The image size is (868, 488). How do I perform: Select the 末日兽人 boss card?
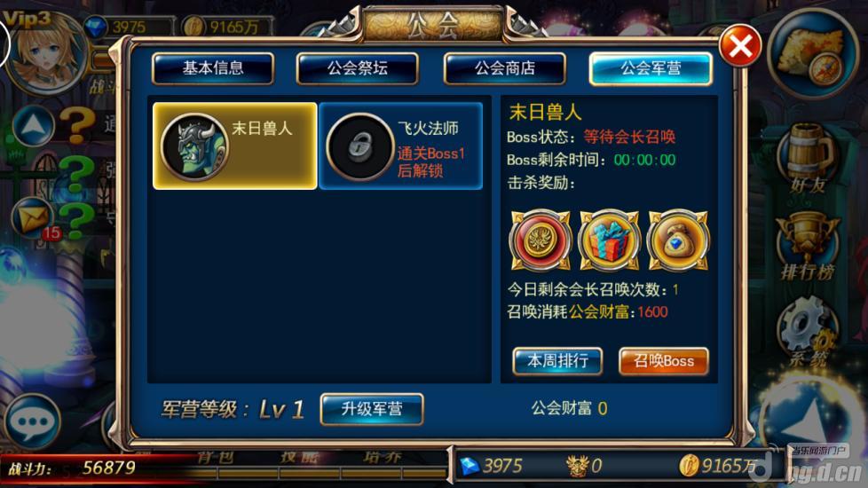pyautogui.click(x=234, y=146)
